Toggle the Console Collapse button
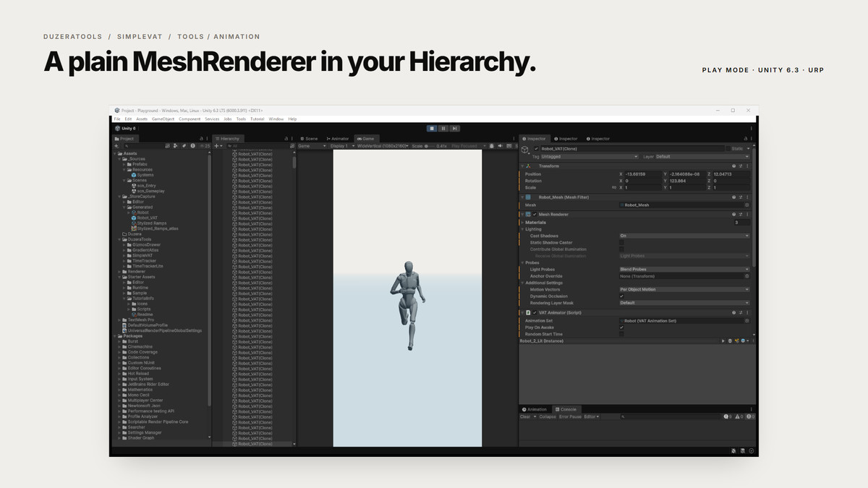 (548, 417)
